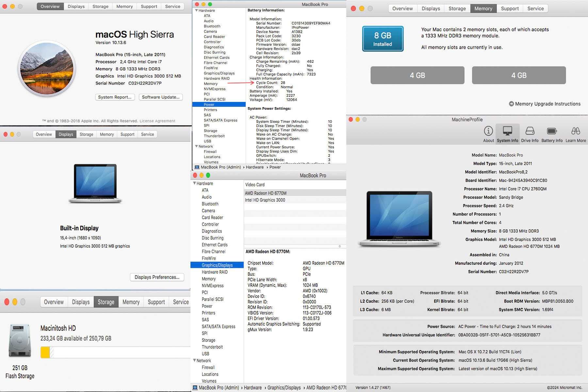Select Graphics/Displays in Power report sidebar
588x392 pixels.
tap(219, 73)
